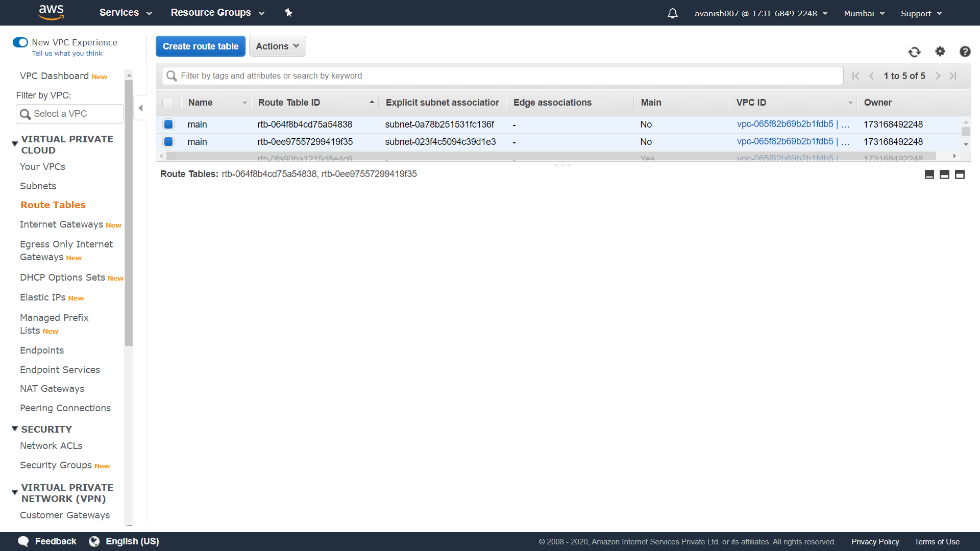Open Subnets in the sidebar
Screen dimensions: 980x551
[38, 186]
